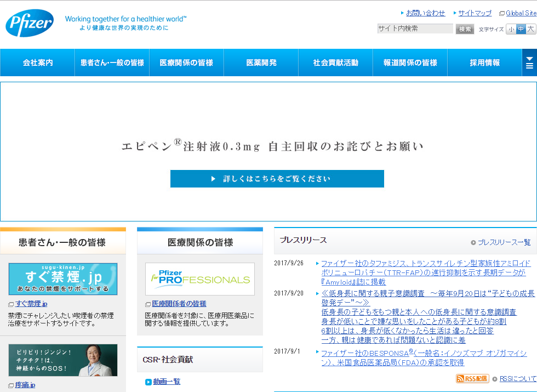Viewport: 537px width, 392px height.
Task: Open the 患者さん・一般の皆様 navigation menu
Action: pyautogui.click(x=112, y=63)
